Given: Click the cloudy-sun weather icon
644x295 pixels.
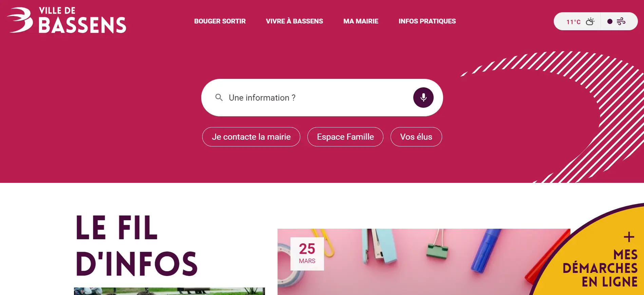Looking at the screenshot, I should point(590,21).
